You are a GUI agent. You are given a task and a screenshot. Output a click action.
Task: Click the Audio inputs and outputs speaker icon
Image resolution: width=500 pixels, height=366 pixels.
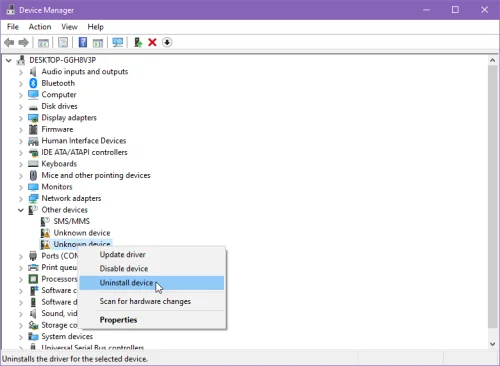pos(33,71)
